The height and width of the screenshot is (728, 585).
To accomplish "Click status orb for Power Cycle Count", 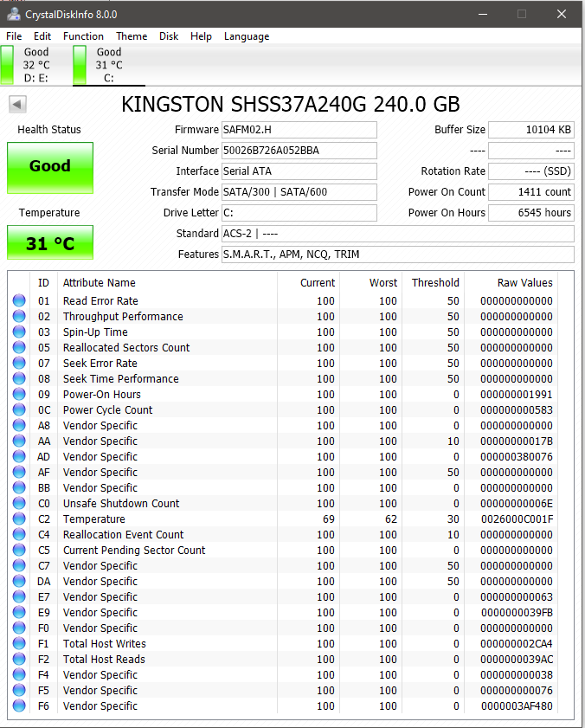I will pyautogui.click(x=19, y=409).
